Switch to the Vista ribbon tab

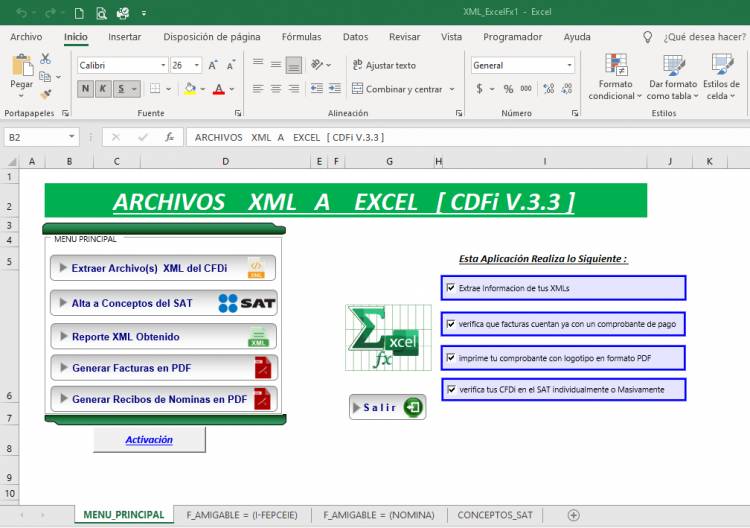(451, 37)
